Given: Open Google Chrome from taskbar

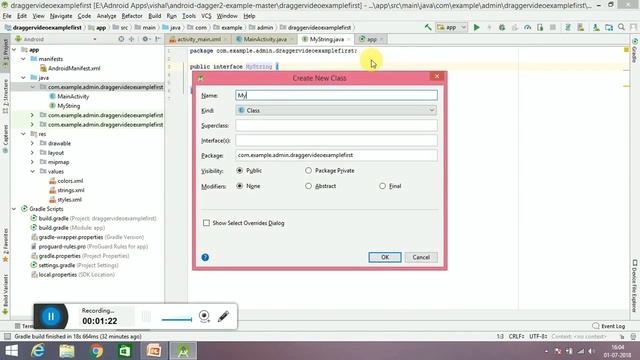Looking at the screenshot, I should click(x=96, y=351).
